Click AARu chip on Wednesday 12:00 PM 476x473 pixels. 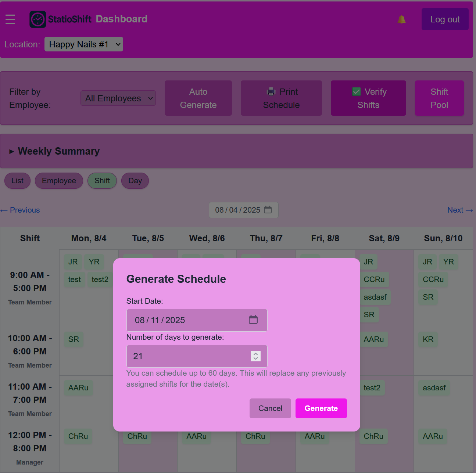(196, 436)
